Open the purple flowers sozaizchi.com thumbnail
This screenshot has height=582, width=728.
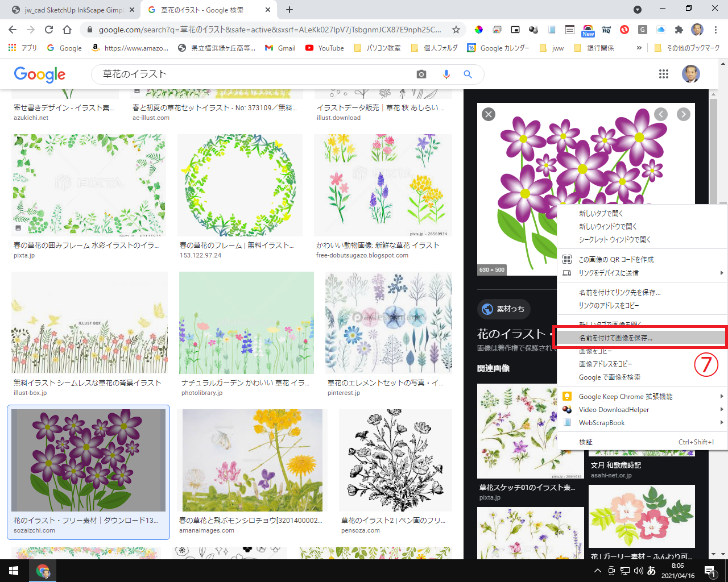[89, 460]
